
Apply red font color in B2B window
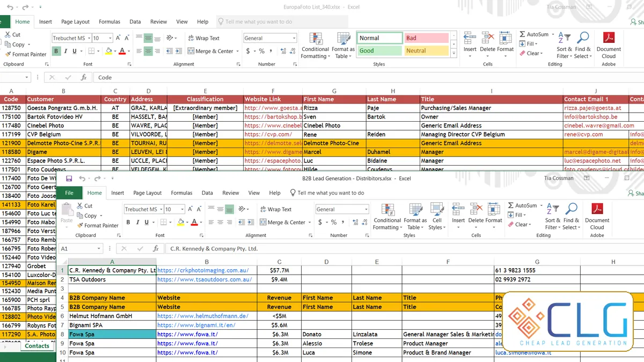[194, 223]
